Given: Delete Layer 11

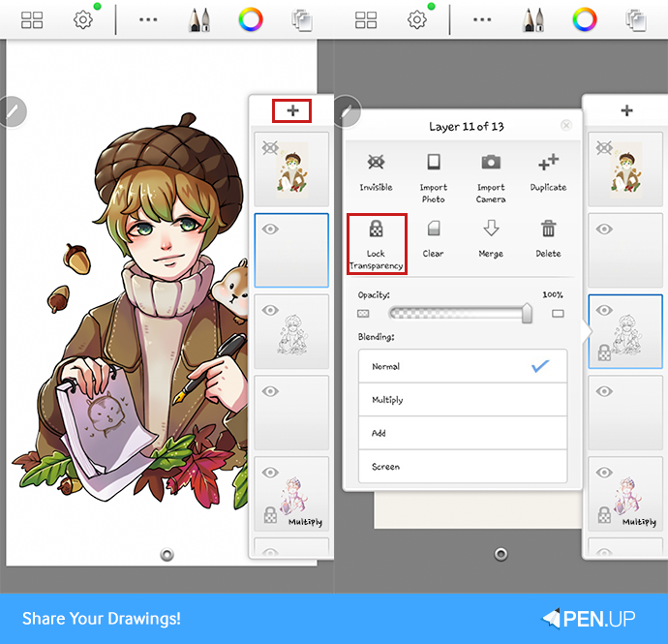Looking at the screenshot, I should point(548,238).
